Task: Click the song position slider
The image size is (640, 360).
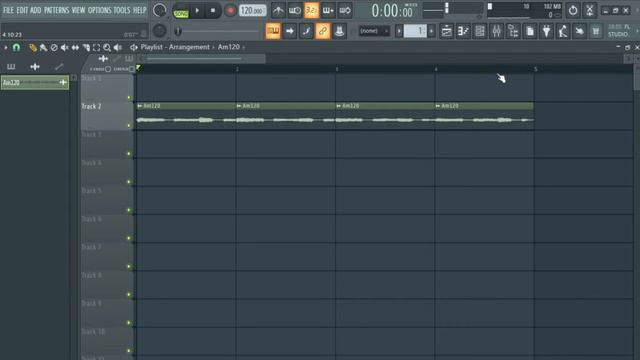Action: click(218, 31)
